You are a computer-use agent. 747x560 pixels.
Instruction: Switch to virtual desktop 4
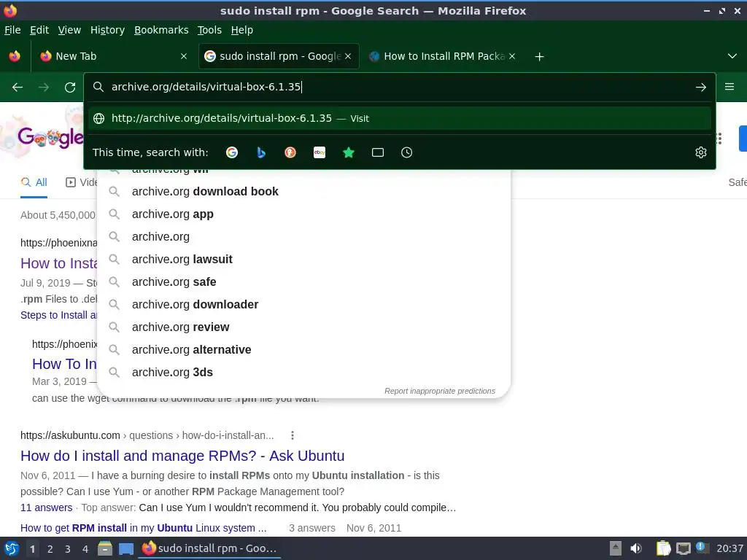click(85, 549)
